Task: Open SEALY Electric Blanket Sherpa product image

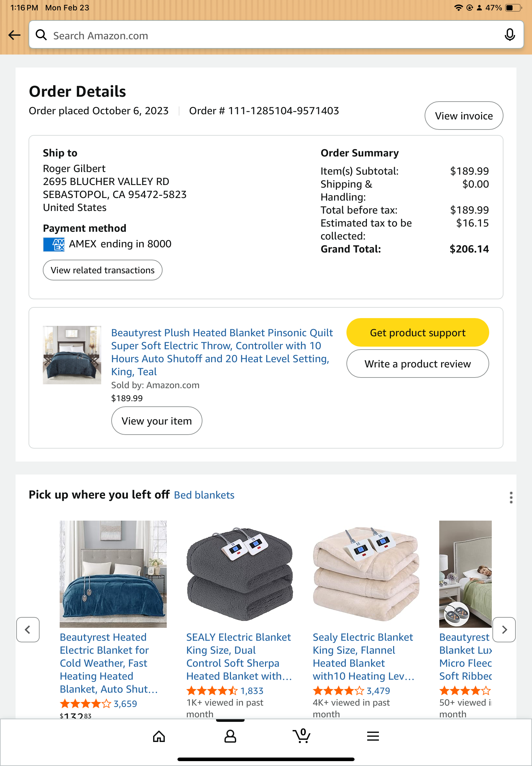Action: click(239, 574)
